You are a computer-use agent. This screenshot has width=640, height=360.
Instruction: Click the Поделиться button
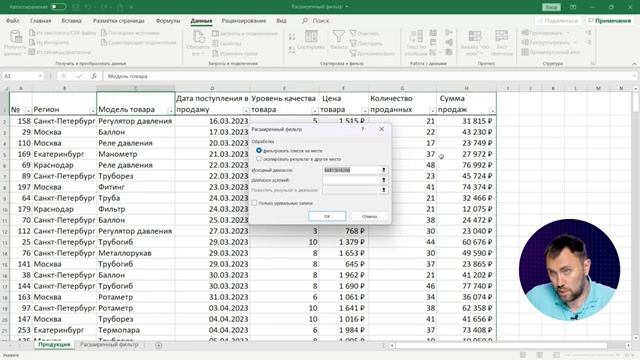[559, 20]
